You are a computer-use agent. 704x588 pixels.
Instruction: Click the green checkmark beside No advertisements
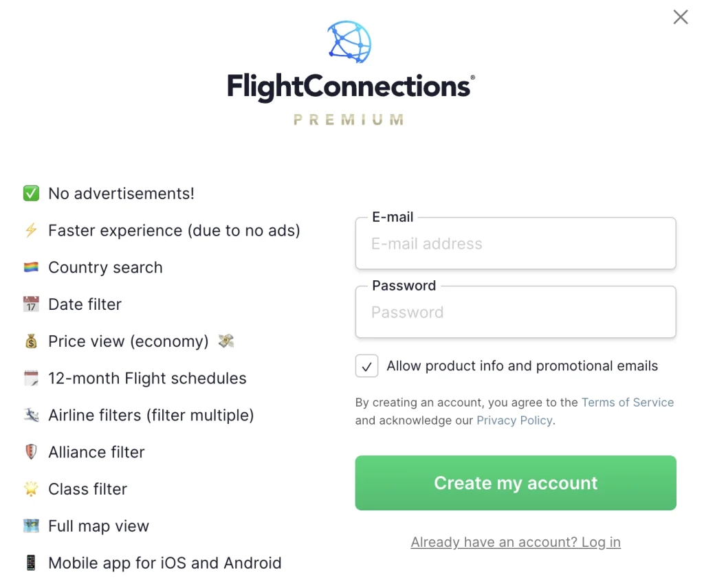click(31, 193)
